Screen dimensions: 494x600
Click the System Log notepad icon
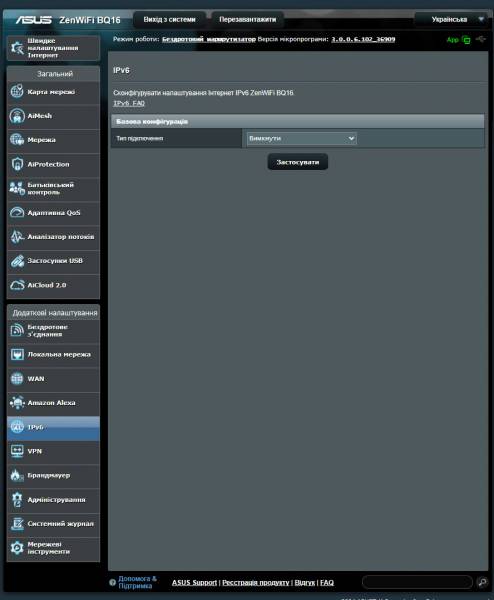(x=17, y=523)
